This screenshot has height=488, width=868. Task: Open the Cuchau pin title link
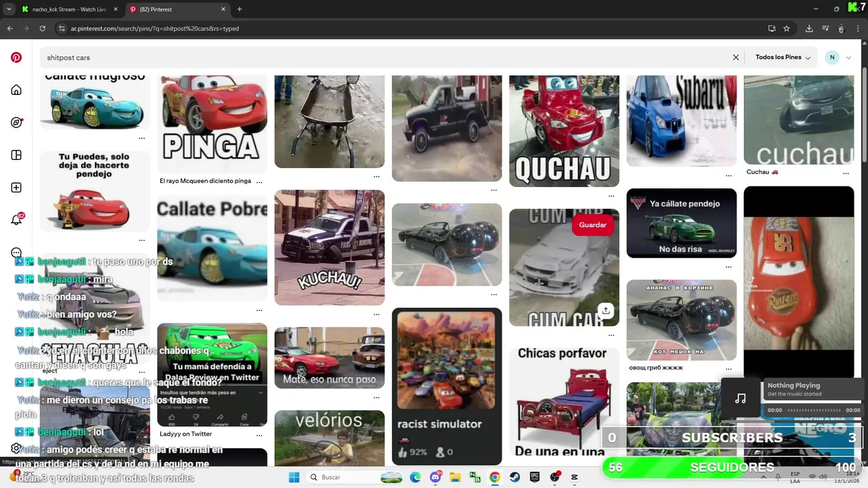coord(763,172)
